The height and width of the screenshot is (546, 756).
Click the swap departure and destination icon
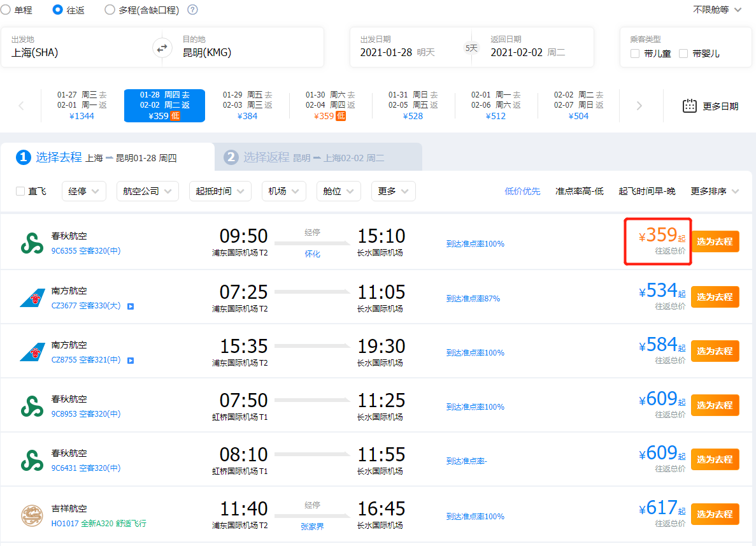(x=162, y=48)
